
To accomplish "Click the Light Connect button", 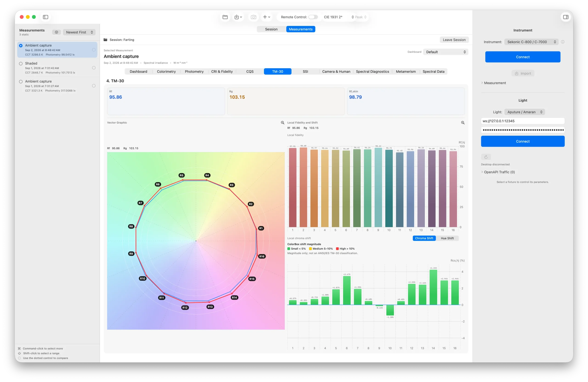I will click(x=523, y=141).
